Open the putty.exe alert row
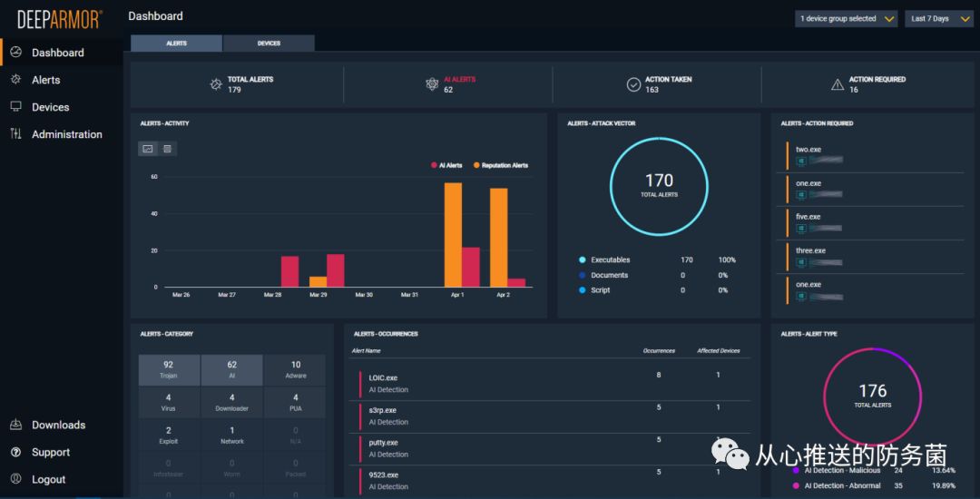This screenshot has width=980, height=499. (550, 448)
